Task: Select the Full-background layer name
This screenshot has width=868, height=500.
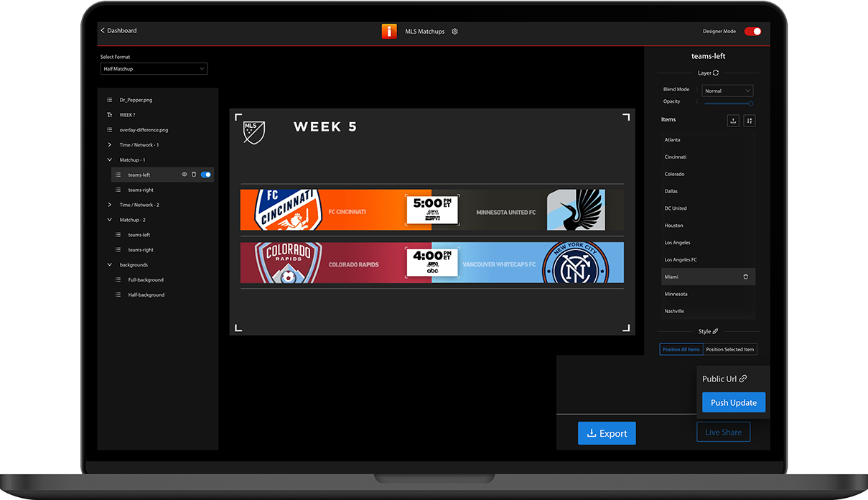Action: 146,279
